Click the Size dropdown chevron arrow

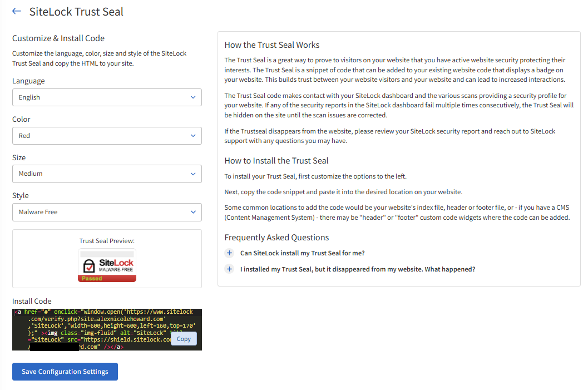pos(193,174)
